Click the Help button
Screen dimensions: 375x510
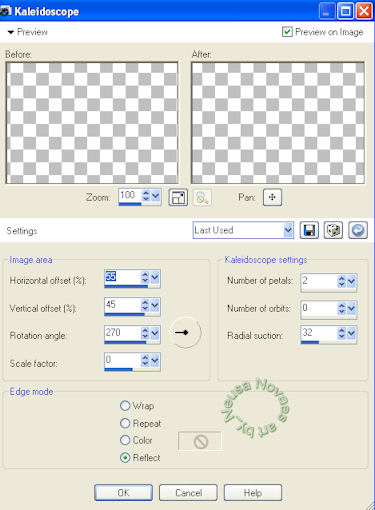(253, 493)
